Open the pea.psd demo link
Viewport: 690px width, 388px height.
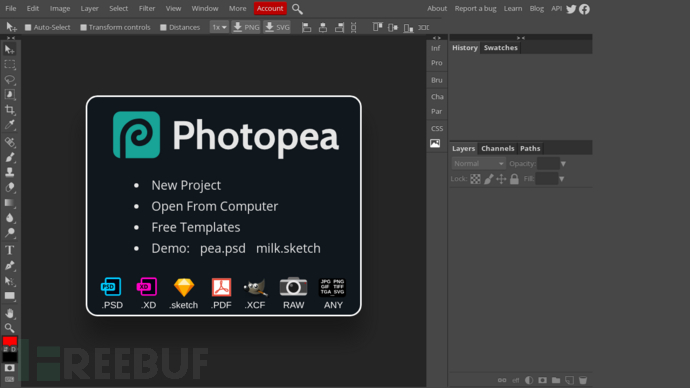pos(223,248)
